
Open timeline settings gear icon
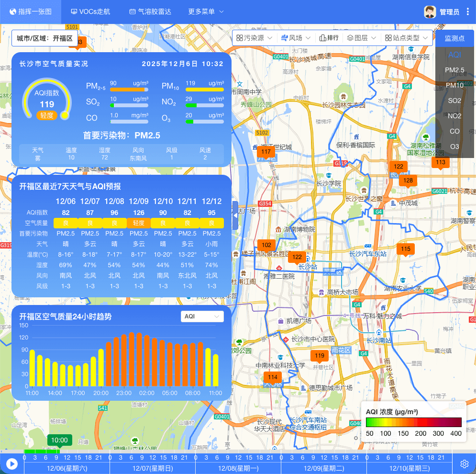click(x=464, y=463)
